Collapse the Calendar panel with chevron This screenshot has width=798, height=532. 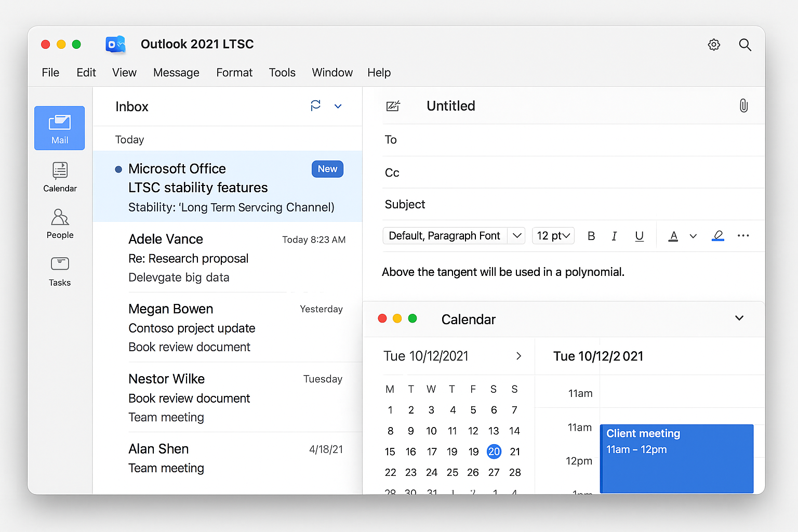click(x=739, y=318)
